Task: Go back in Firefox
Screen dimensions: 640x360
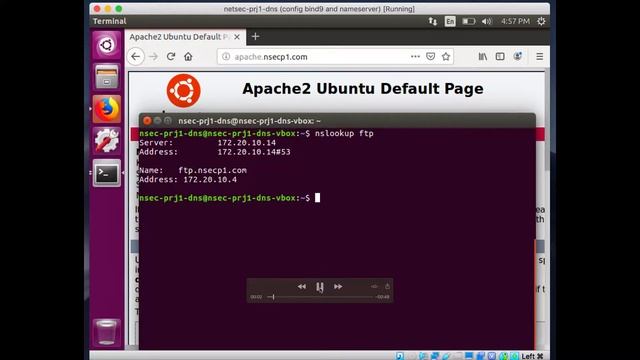Action: [x=136, y=57]
